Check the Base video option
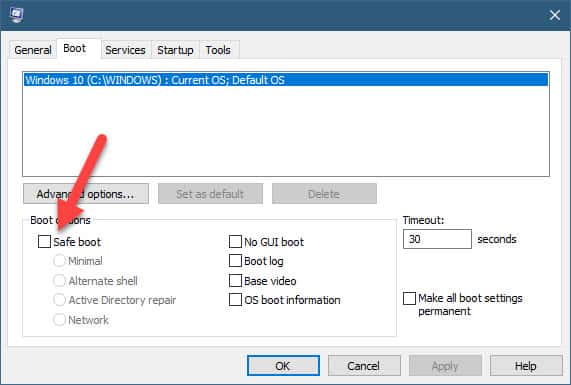 coord(235,281)
